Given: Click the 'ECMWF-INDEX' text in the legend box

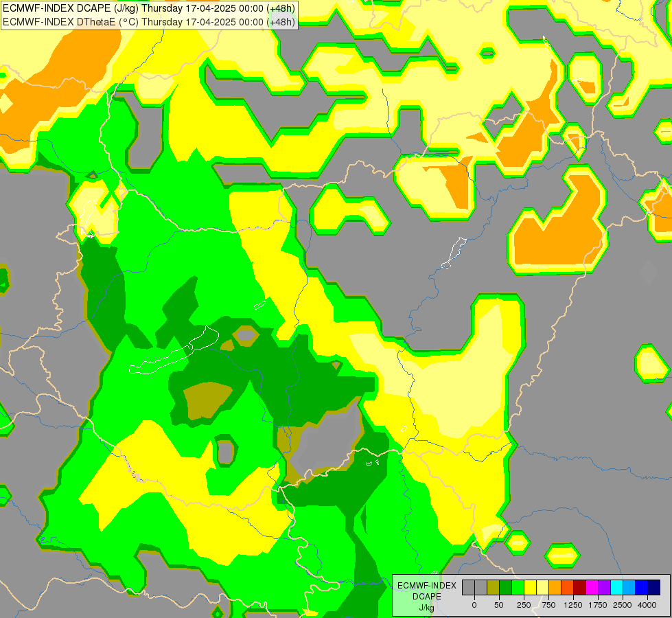Looking at the screenshot, I should tap(427, 586).
